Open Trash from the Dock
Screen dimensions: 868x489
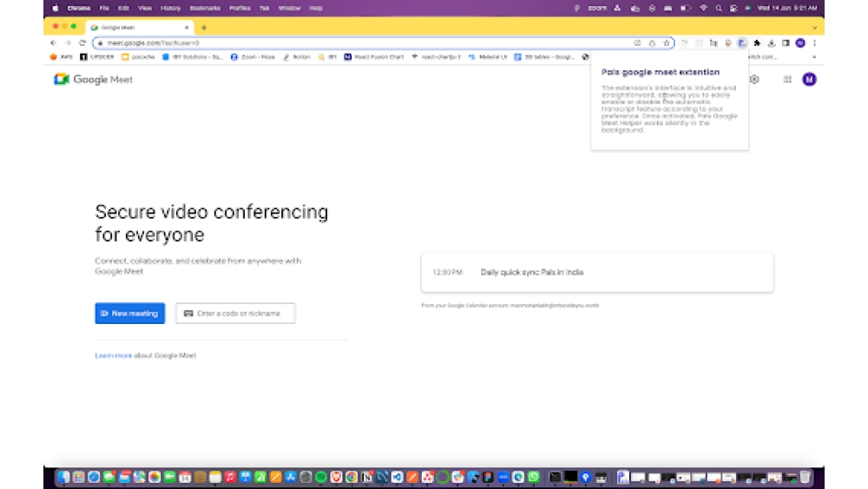[805, 477]
